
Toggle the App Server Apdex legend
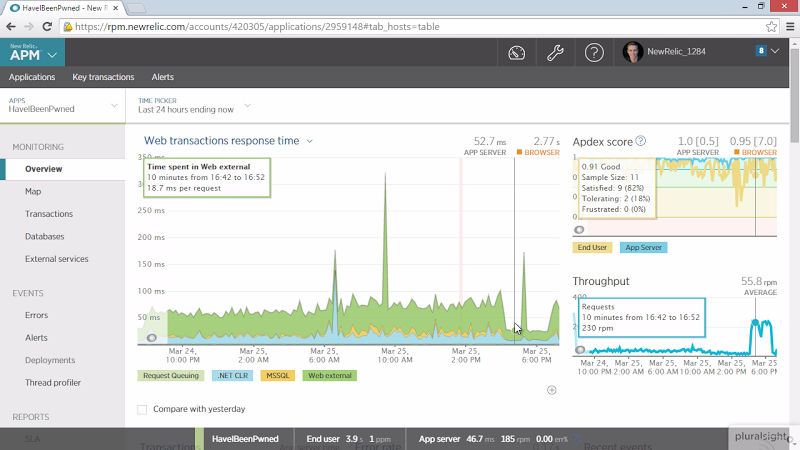643,247
